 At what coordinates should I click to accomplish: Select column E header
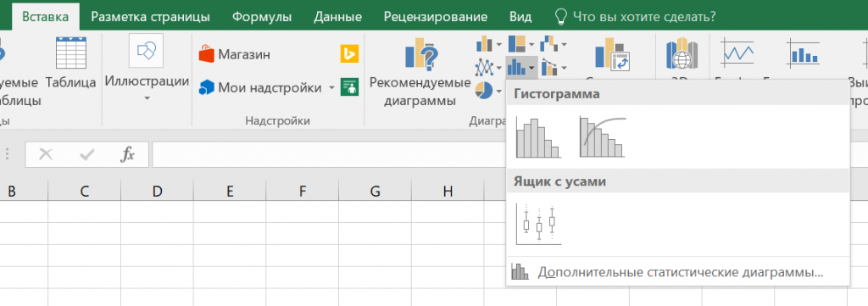230,192
